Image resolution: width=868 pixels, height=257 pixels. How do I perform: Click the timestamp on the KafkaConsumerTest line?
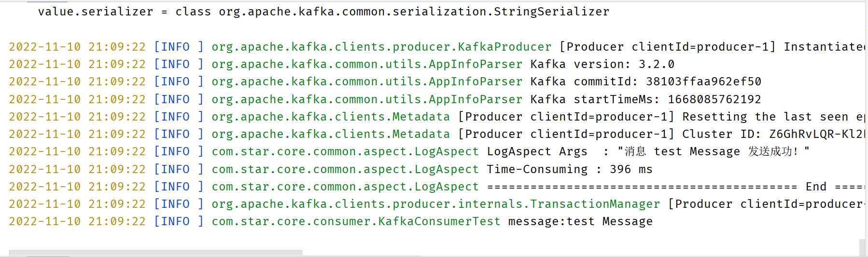[77, 221]
